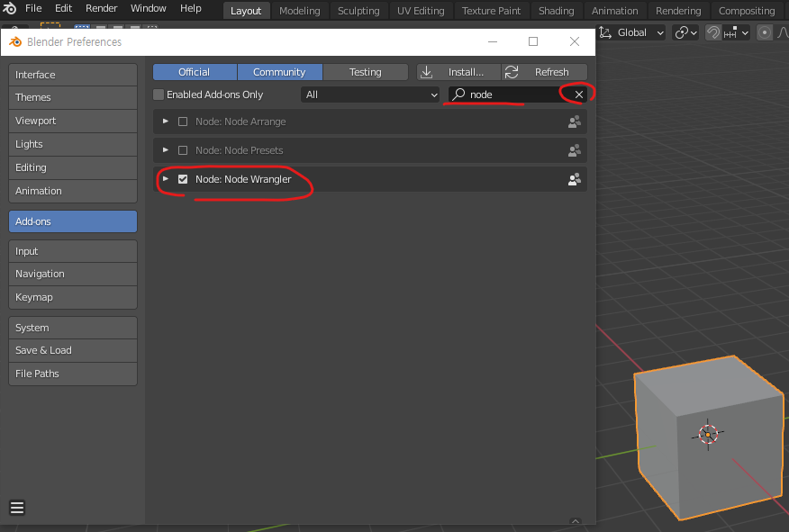Click community icon on Node Wrangler row
The width and height of the screenshot is (789, 532).
[x=574, y=179]
